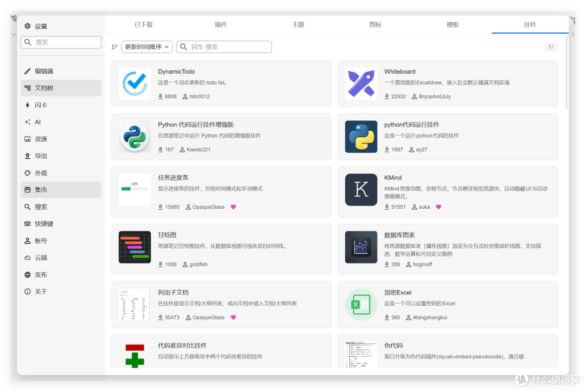Click the 甘特图 gantt chart icon

pyautogui.click(x=135, y=247)
